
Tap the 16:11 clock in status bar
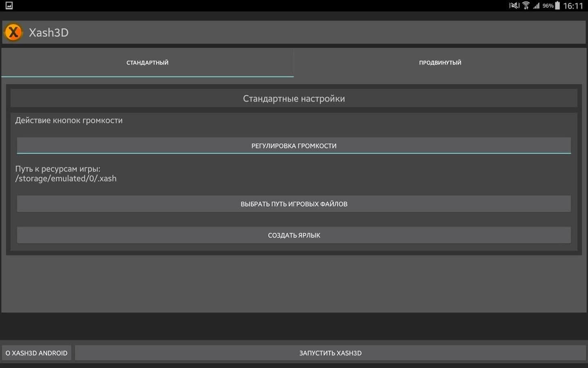click(x=573, y=6)
